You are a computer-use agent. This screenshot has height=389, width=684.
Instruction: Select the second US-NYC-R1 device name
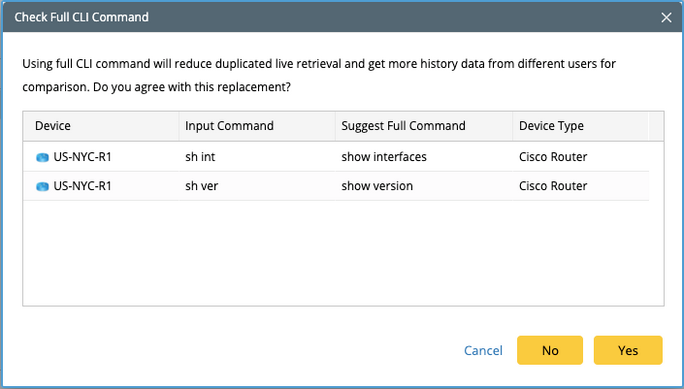click(x=82, y=186)
